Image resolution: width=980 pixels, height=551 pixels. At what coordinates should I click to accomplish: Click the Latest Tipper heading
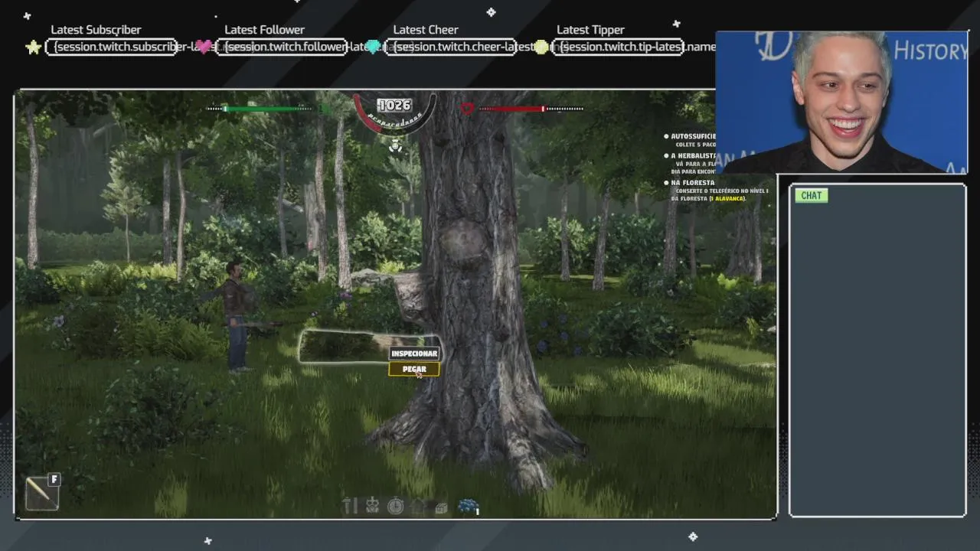click(590, 30)
